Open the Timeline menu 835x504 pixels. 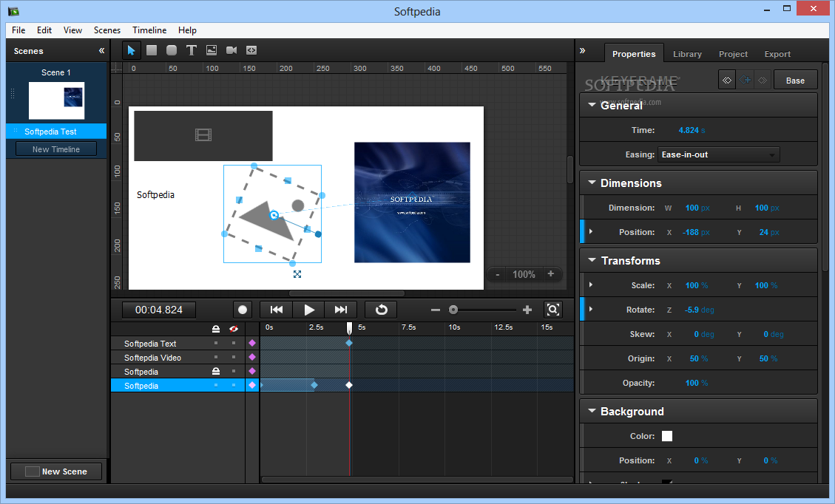click(149, 30)
